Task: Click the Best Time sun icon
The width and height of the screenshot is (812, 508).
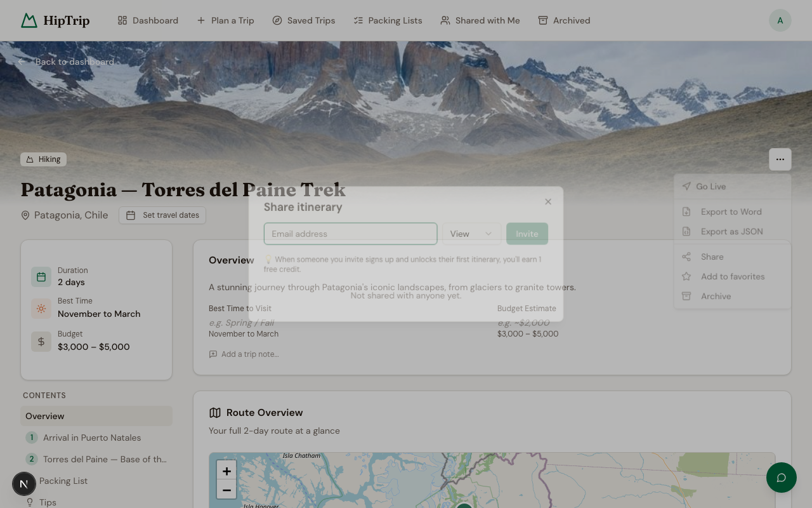Action: tap(41, 309)
